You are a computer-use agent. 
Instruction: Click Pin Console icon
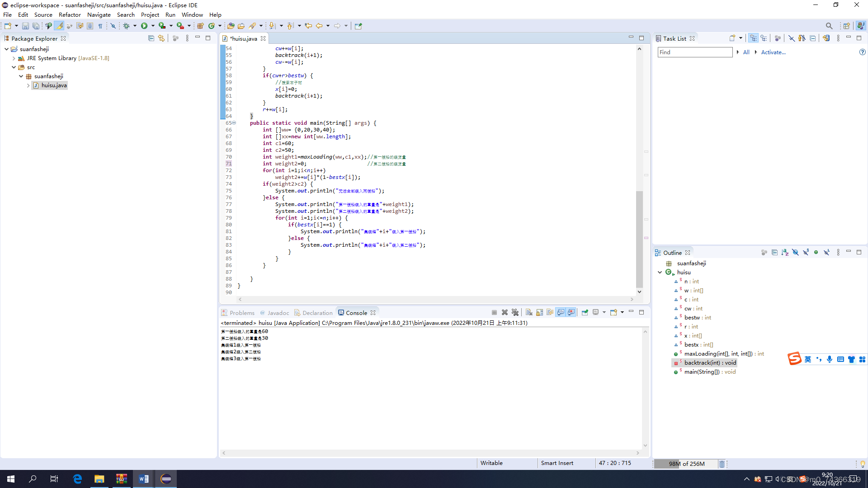point(585,312)
